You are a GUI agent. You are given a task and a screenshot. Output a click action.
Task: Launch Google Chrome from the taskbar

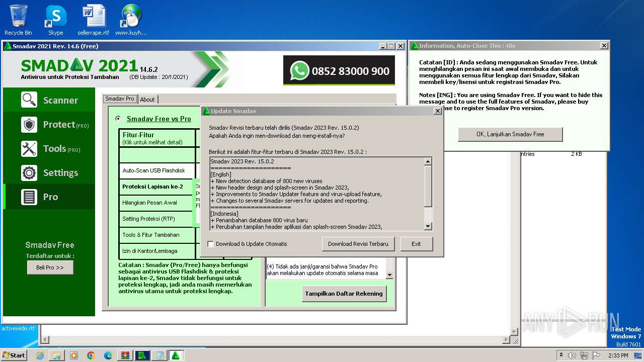(91, 355)
